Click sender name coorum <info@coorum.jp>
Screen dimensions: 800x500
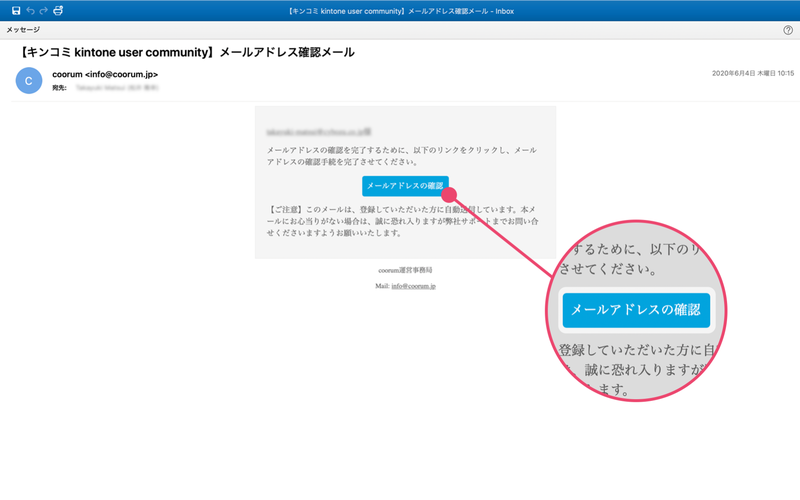pyautogui.click(x=105, y=74)
